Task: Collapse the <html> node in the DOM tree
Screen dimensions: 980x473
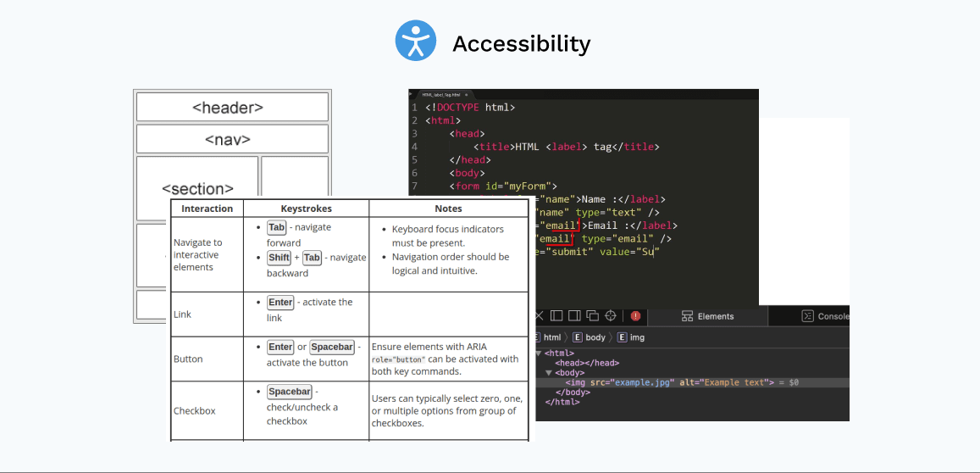Action: (x=538, y=353)
